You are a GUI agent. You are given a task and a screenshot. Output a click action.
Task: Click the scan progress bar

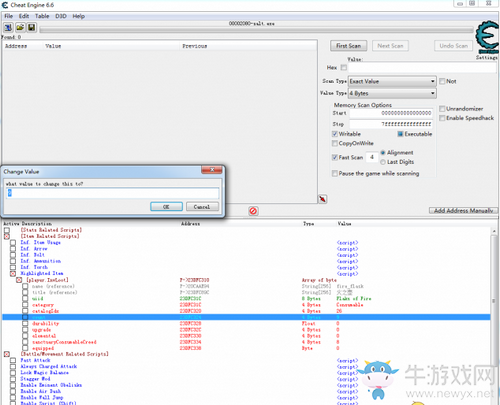pos(256,30)
